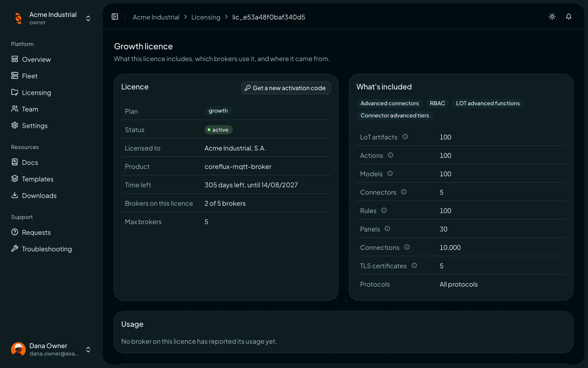This screenshot has width=588, height=368.
Task: Show info for LoT artifacts
Action: (x=405, y=137)
